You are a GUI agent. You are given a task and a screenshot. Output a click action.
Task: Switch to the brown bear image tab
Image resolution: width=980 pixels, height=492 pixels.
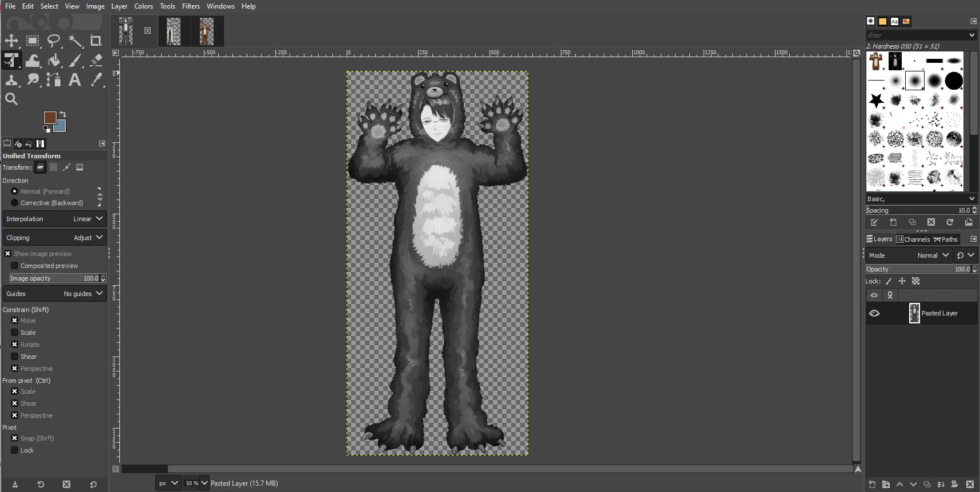(206, 31)
